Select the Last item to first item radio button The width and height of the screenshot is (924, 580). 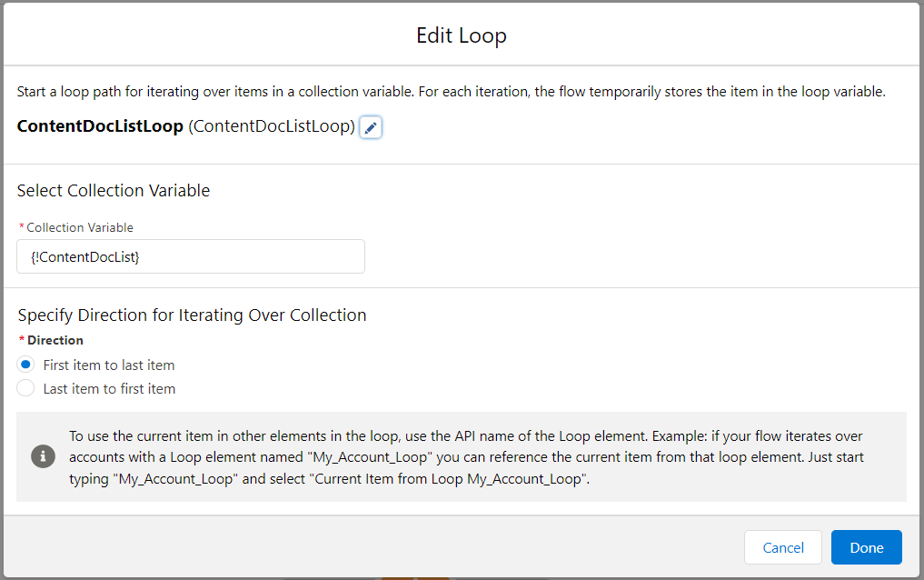(x=25, y=388)
